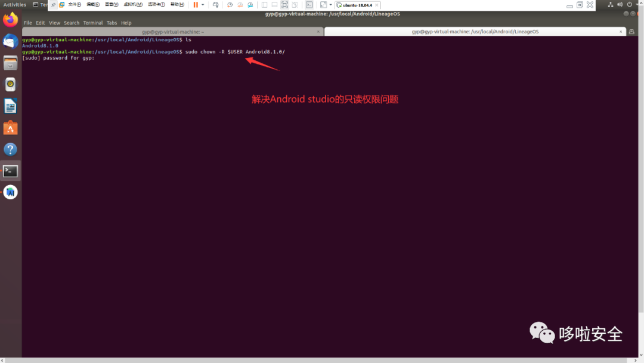Image resolution: width=644 pixels, height=363 pixels.
Task: Click the VMware library icon beside pin
Action: (61, 5)
